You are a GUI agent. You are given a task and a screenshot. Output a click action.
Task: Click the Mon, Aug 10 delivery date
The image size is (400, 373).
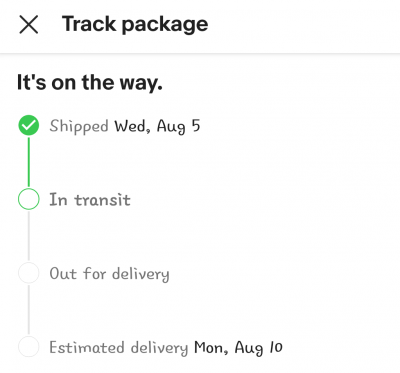click(x=238, y=348)
